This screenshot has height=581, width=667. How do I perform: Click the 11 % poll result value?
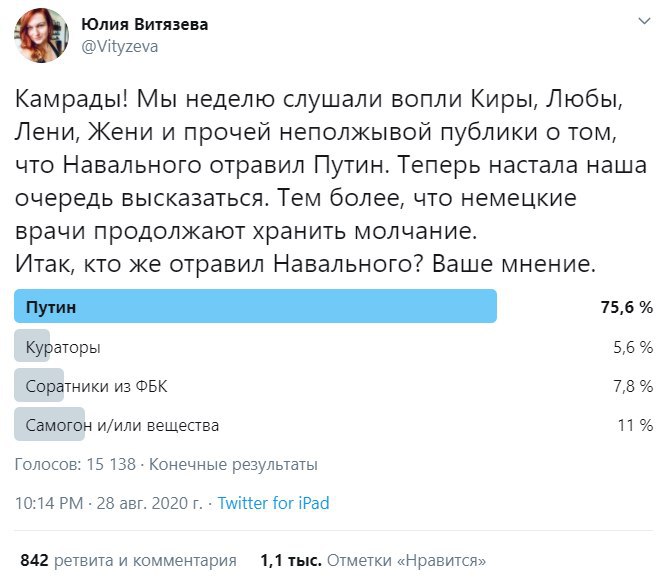[636, 425]
